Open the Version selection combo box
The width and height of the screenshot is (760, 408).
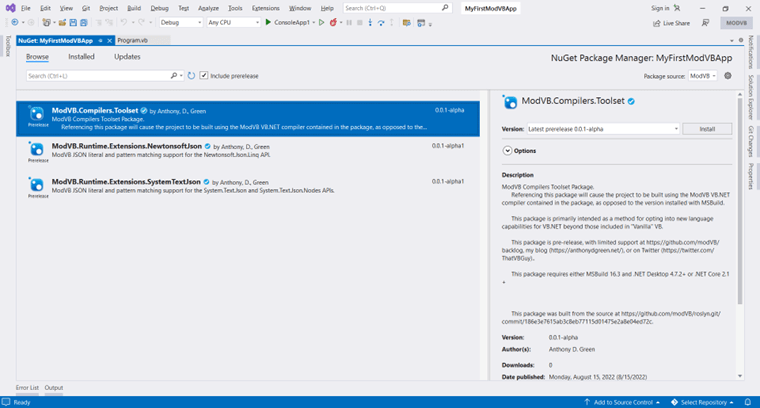coord(603,129)
